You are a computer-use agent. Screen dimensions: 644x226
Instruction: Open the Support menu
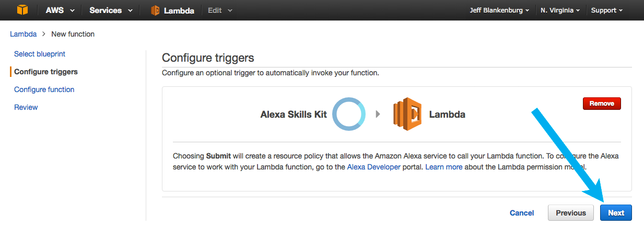[607, 10]
